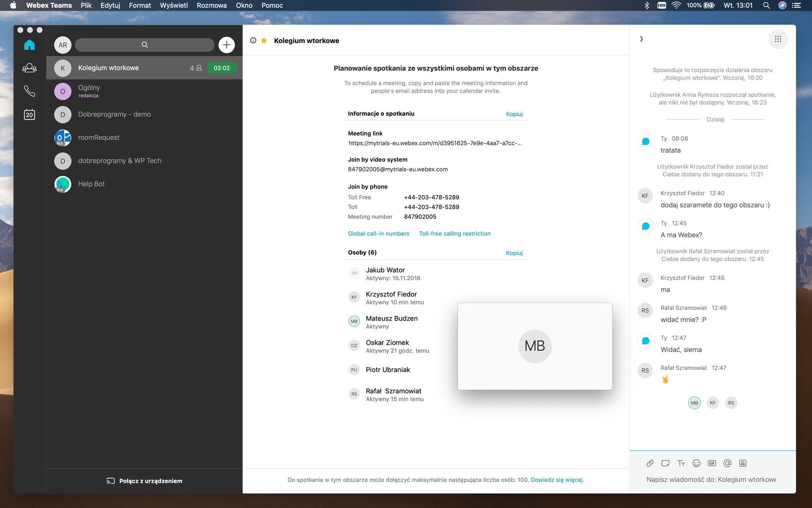Click the attach file paperclip icon
This screenshot has width=812, height=508.
[650, 463]
